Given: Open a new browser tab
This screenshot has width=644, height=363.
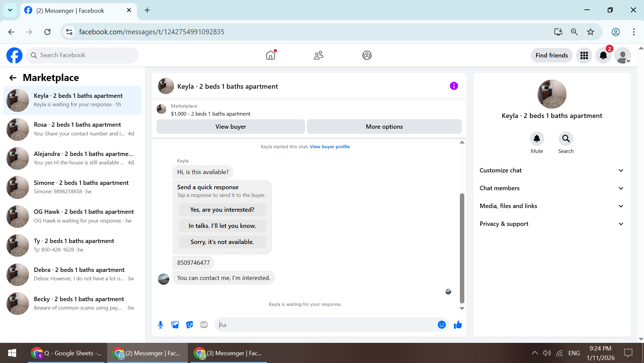Looking at the screenshot, I should click(x=147, y=10).
